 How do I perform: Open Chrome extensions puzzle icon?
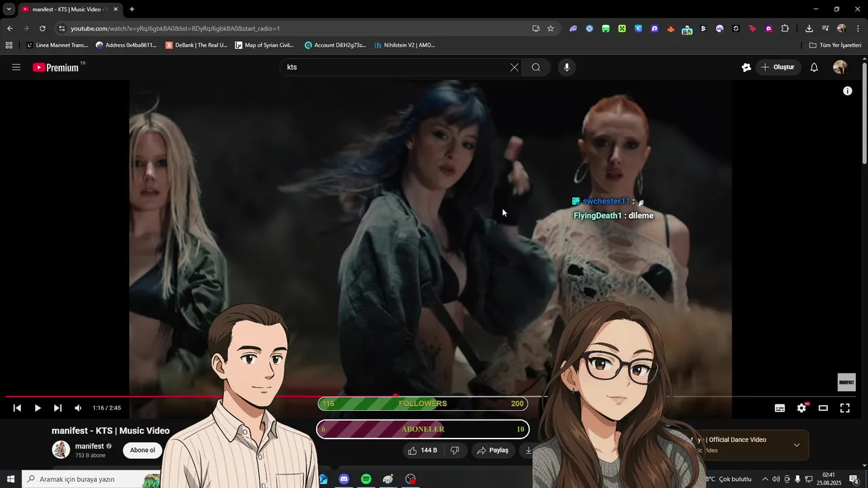785,28
